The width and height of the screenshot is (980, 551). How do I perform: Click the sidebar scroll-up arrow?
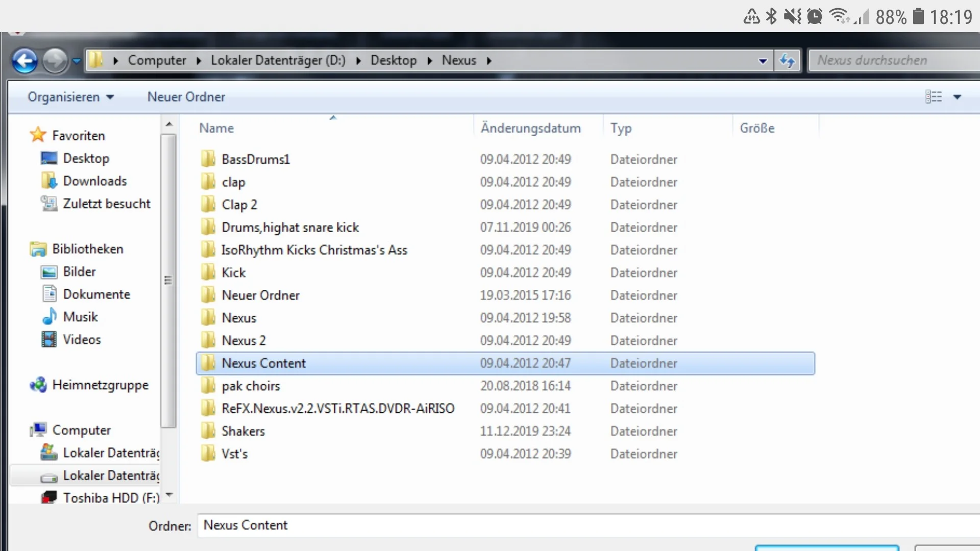[169, 124]
